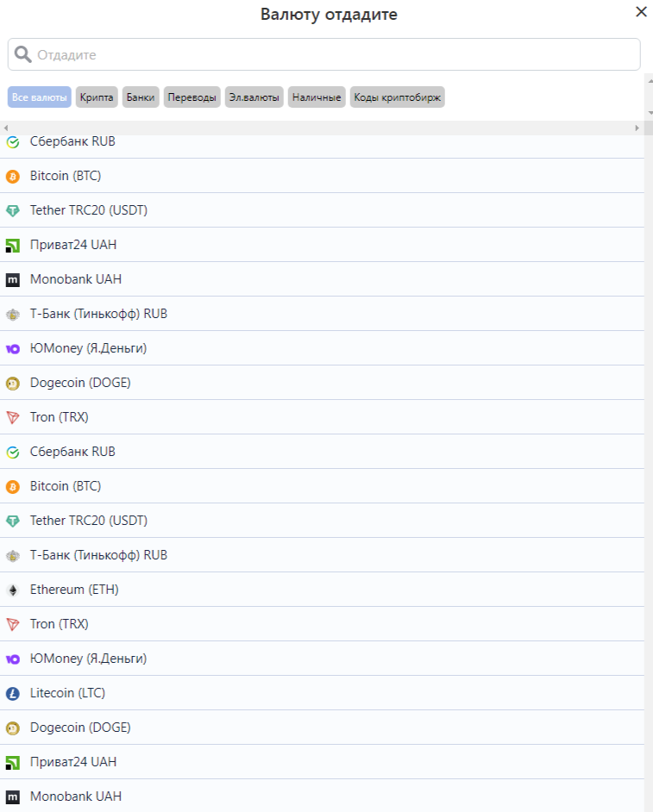
Task: Click the left arrow of horizontal scrollbar
Action: click(x=6, y=128)
